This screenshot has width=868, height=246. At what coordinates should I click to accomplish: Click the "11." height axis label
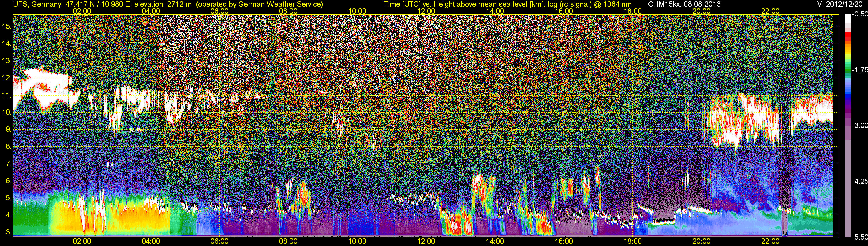click(x=6, y=96)
